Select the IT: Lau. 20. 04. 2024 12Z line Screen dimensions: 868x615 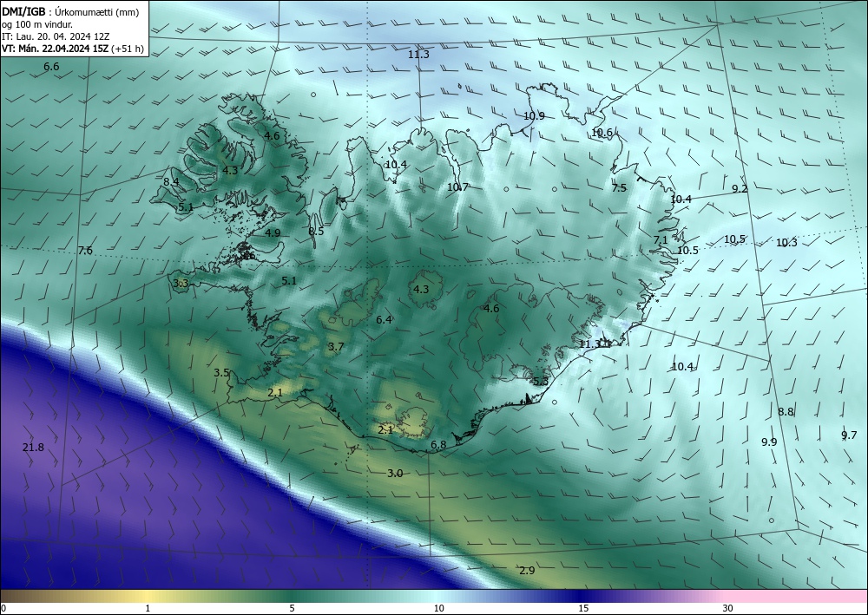(56, 36)
